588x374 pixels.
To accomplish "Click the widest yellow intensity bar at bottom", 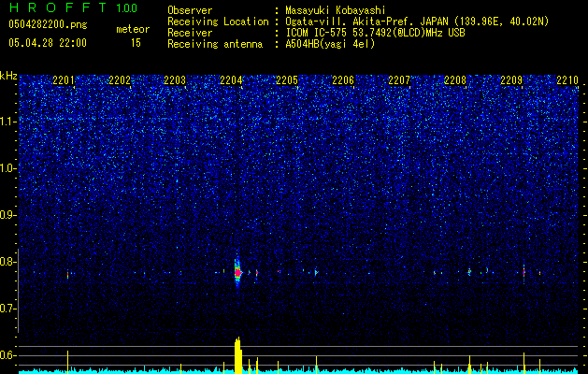I will tap(238, 355).
